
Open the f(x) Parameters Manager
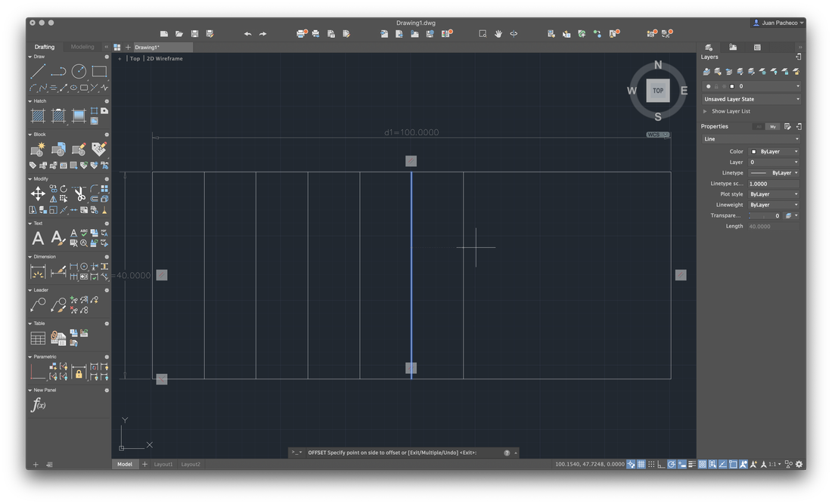point(39,405)
